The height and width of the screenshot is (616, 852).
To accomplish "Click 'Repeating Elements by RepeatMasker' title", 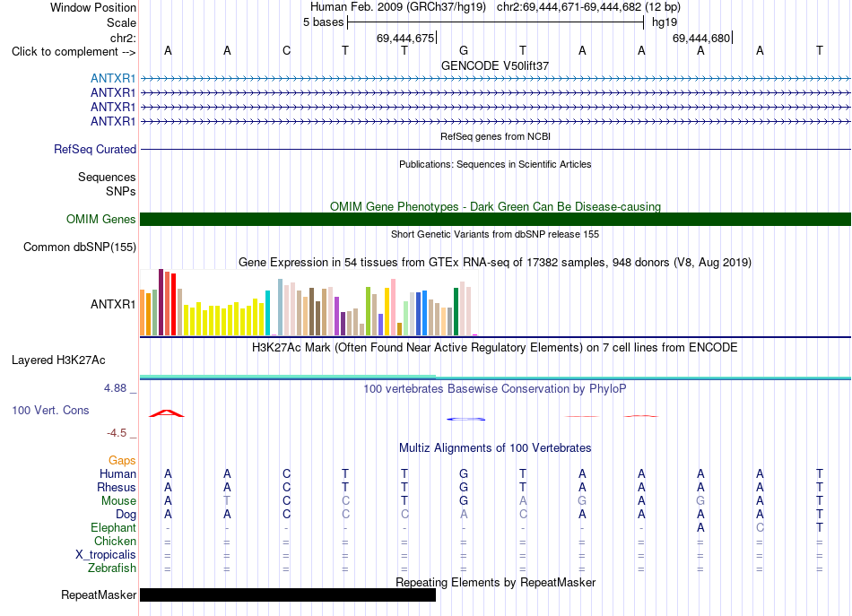I will pos(495,582).
